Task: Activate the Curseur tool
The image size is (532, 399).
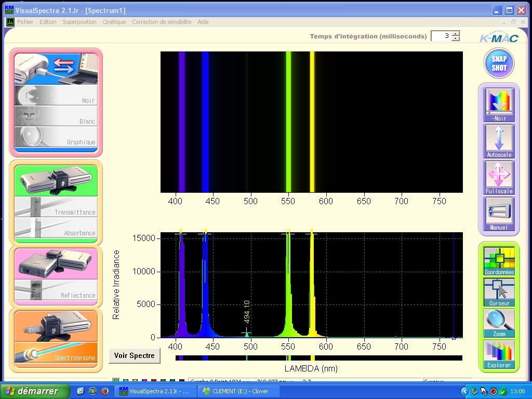Action: [499, 292]
